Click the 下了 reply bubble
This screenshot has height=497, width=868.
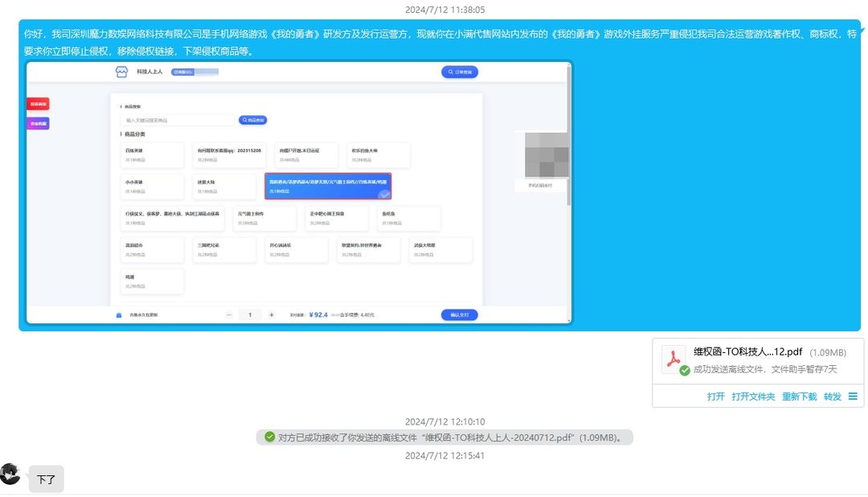click(46, 479)
